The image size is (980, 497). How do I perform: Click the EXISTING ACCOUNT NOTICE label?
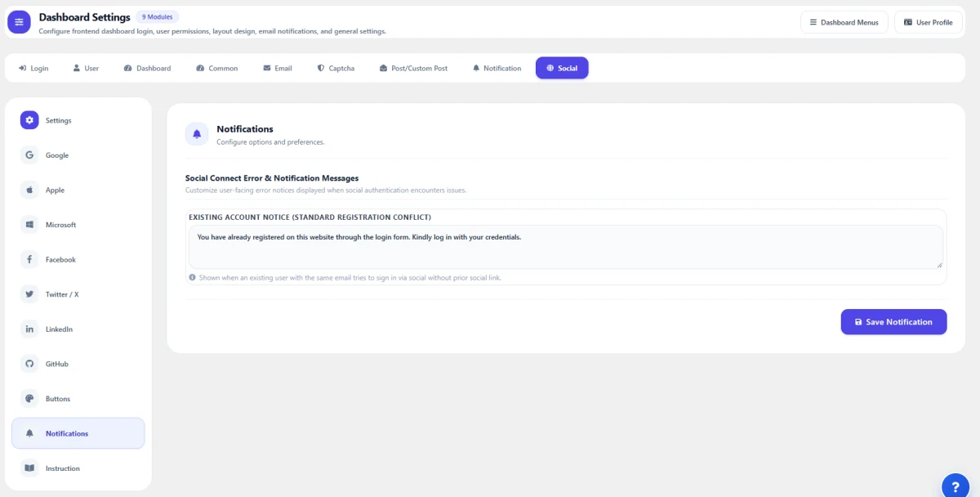[310, 217]
